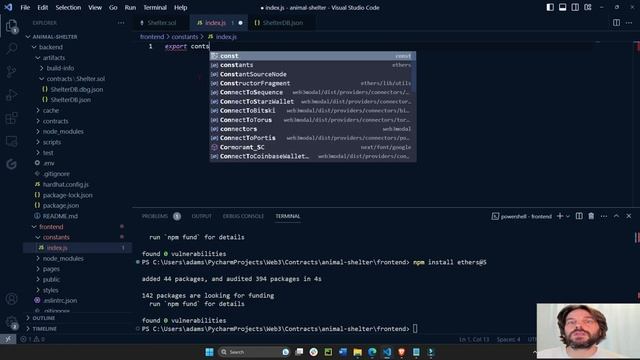Toggle Primary Side Bar visibility in title bar
The width and height of the screenshot is (640, 360).
click(550, 7)
